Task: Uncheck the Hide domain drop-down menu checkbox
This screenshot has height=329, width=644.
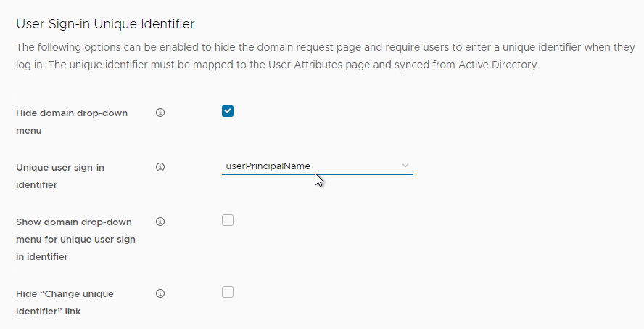Action: 228,111
